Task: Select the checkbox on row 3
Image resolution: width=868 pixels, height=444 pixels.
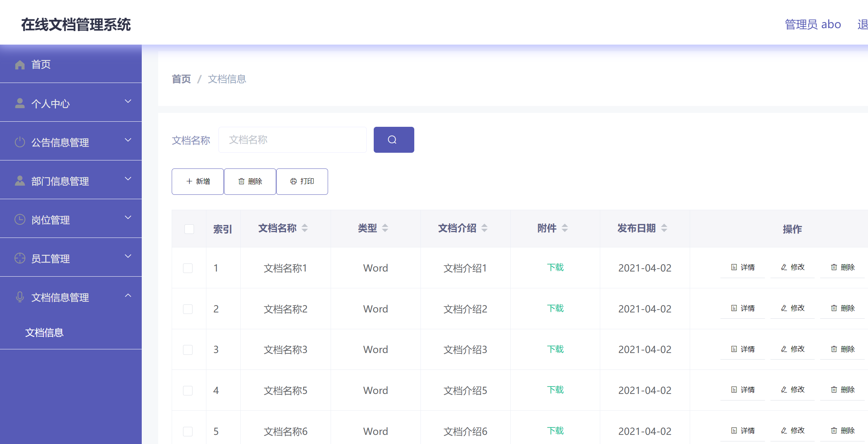Action: pyautogui.click(x=188, y=350)
